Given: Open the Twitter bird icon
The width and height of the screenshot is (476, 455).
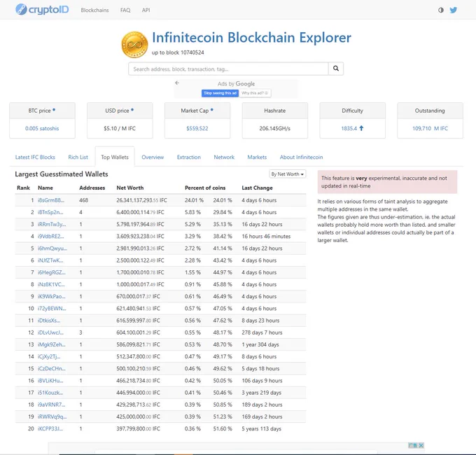Looking at the screenshot, I should [x=453, y=10].
